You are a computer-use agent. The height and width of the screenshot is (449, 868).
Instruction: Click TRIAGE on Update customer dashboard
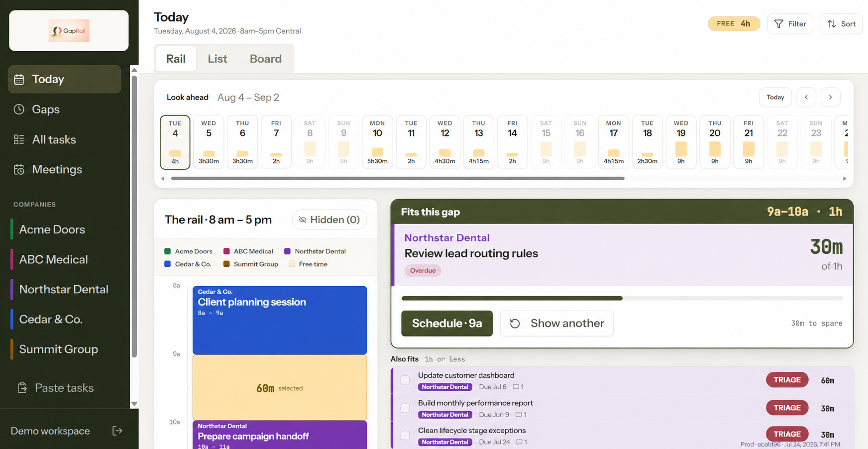(x=787, y=380)
